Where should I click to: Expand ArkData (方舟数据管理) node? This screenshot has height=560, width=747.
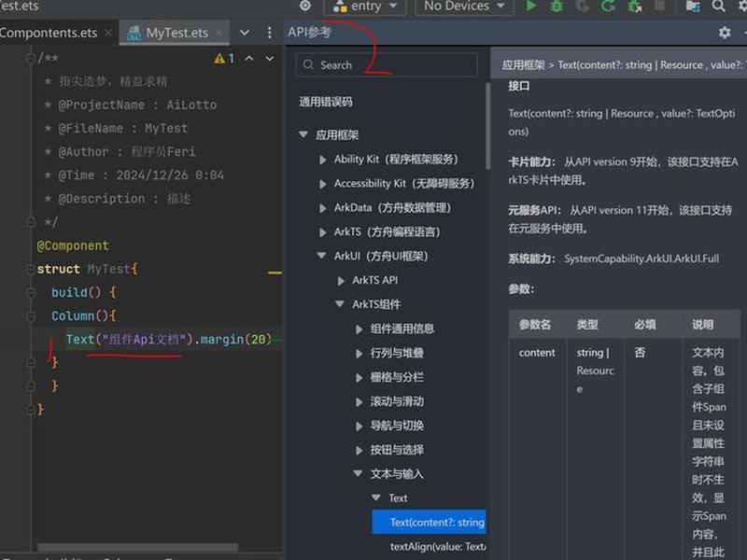[x=322, y=208]
